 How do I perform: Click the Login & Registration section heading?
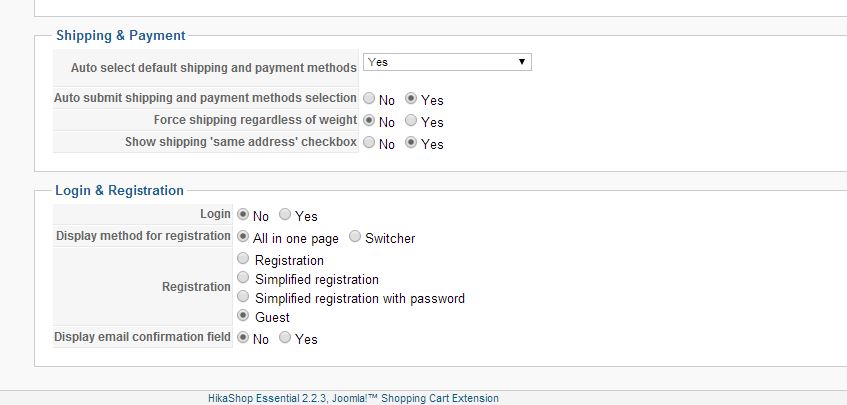[x=120, y=190]
